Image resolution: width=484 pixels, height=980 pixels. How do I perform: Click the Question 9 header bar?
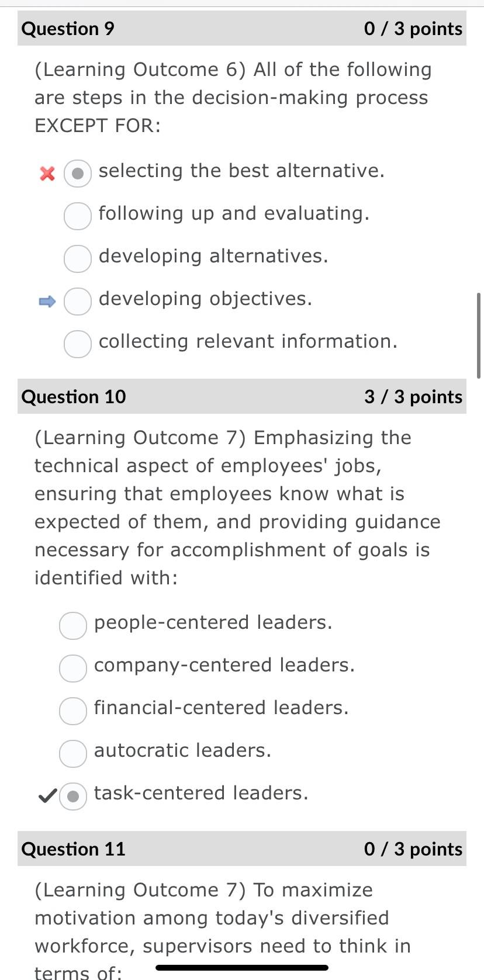242,28
